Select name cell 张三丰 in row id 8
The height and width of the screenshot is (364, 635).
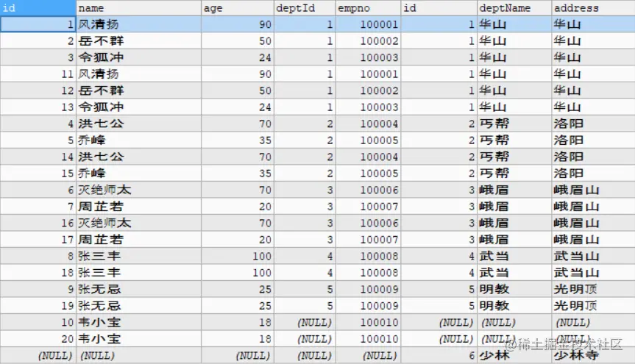pyautogui.click(x=138, y=257)
